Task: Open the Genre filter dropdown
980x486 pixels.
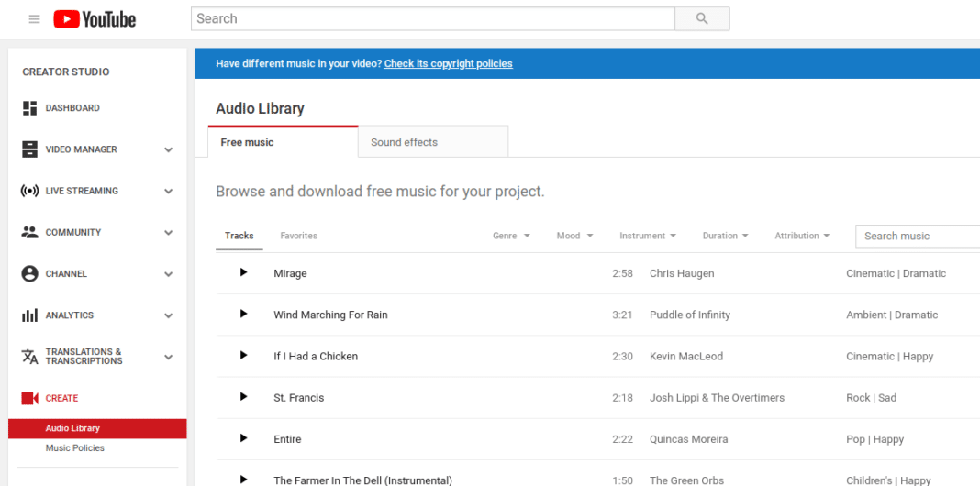Action: click(x=511, y=236)
